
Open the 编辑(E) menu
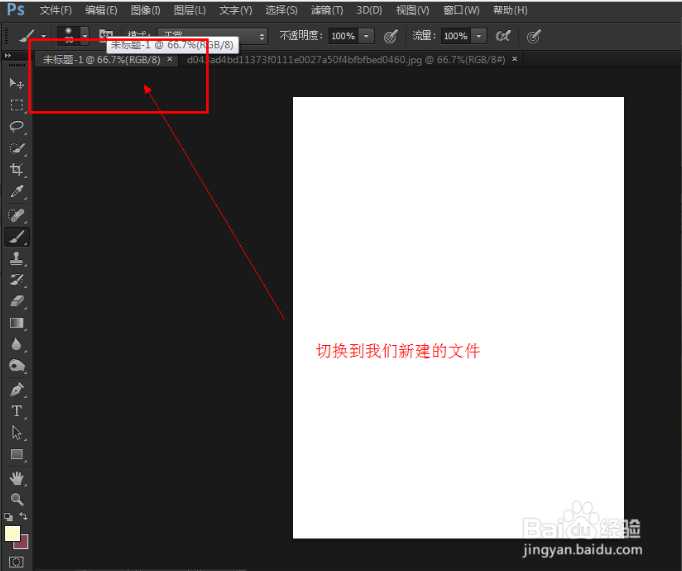[101, 10]
